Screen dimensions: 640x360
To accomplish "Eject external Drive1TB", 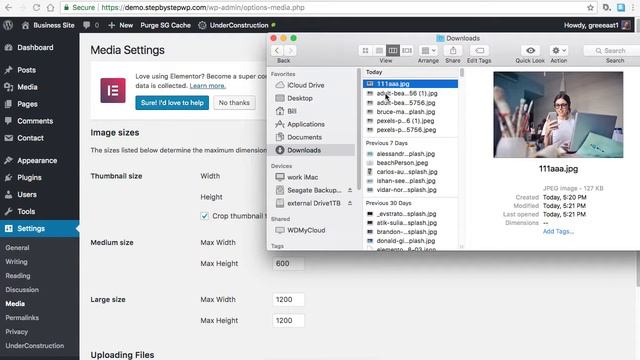I will [350, 203].
